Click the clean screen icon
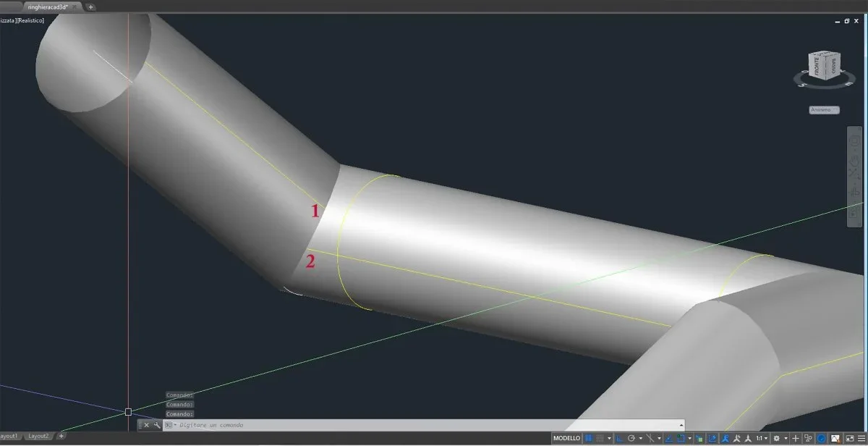Viewport: 868px width, 446px height. tap(848, 439)
